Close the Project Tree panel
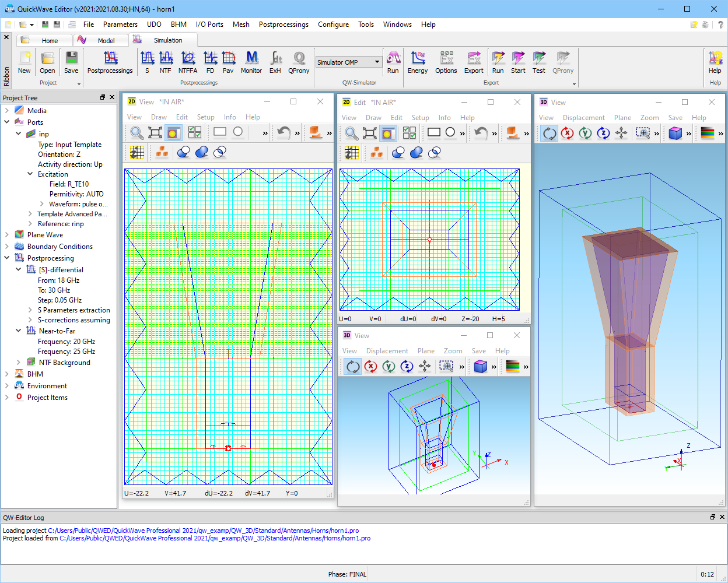The image size is (728, 583). 112,97
